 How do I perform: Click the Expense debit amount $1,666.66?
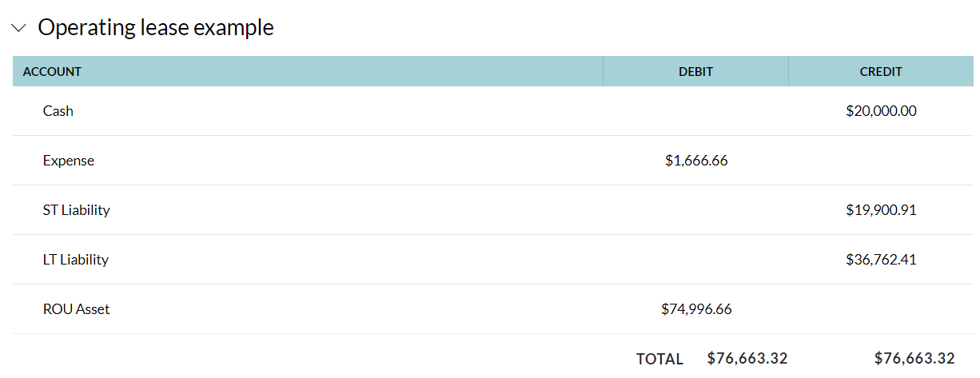(x=696, y=161)
